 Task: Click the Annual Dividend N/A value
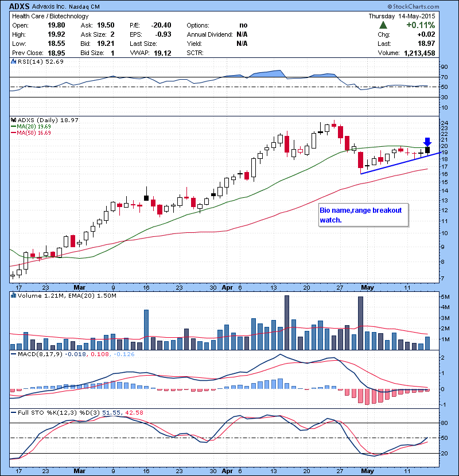click(x=242, y=34)
